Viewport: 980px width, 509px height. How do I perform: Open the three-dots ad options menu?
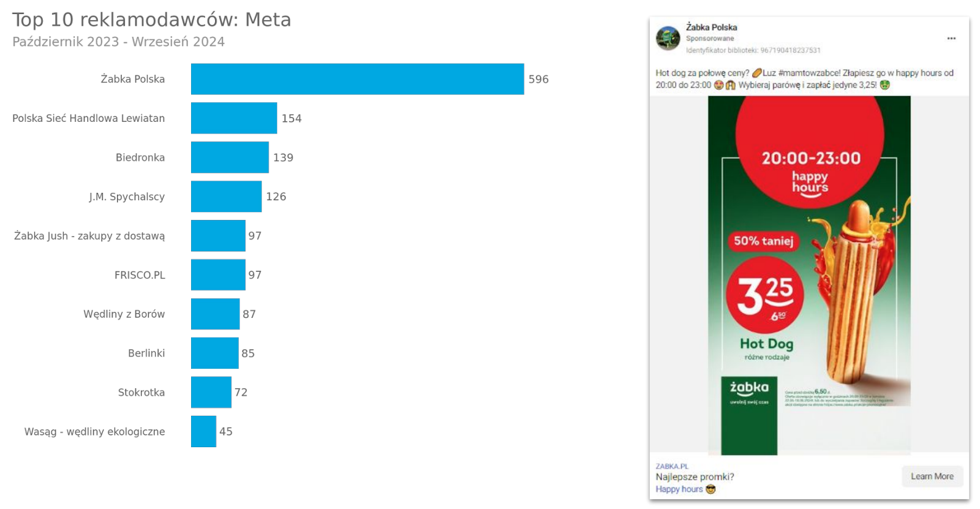(x=951, y=39)
